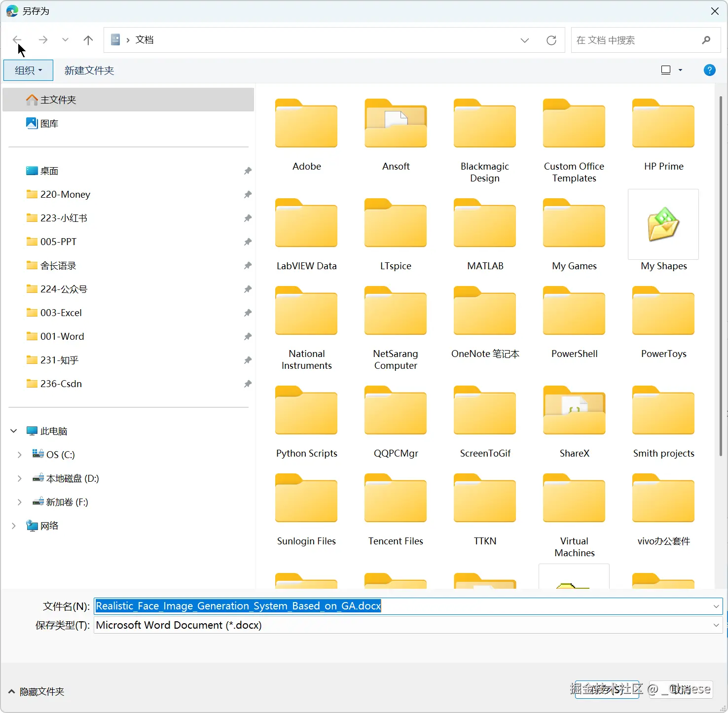Select 图库 in navigation pane

point(128,123)
